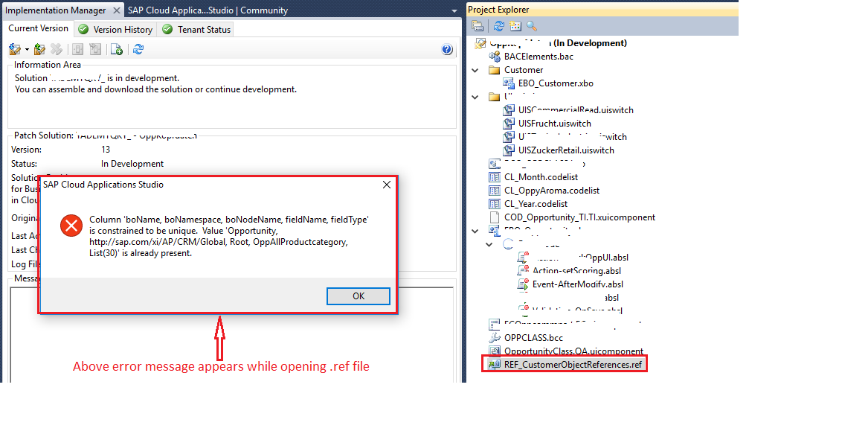The image size is (868, 434).
Task: Select the solution root node (In Development)
Action: 558,42
